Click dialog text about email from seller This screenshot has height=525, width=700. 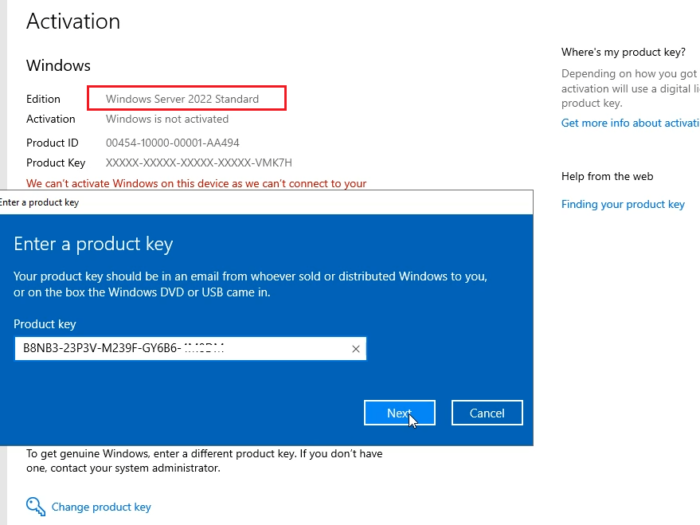[x=250, y=284]
